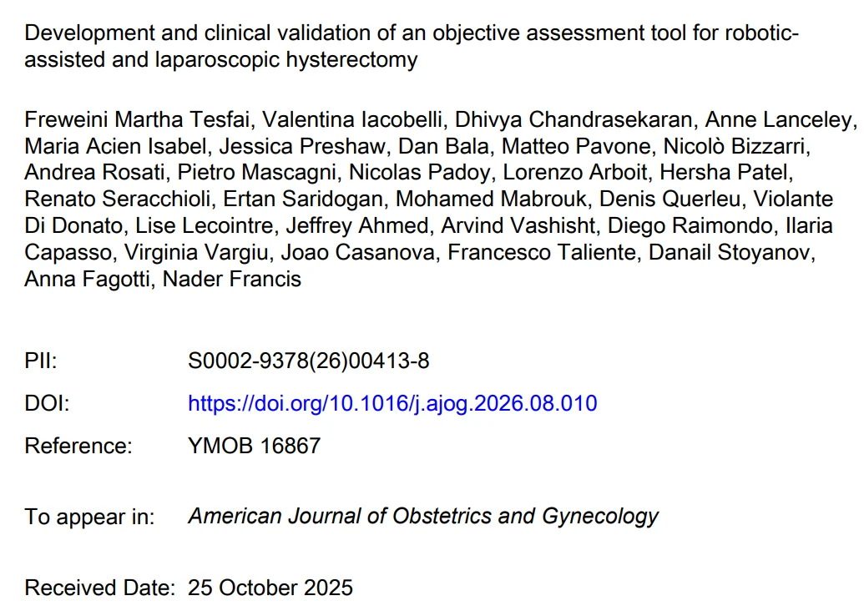Open the doi.org article link
This screenshot has width=864, height=616.
[392, 403]
